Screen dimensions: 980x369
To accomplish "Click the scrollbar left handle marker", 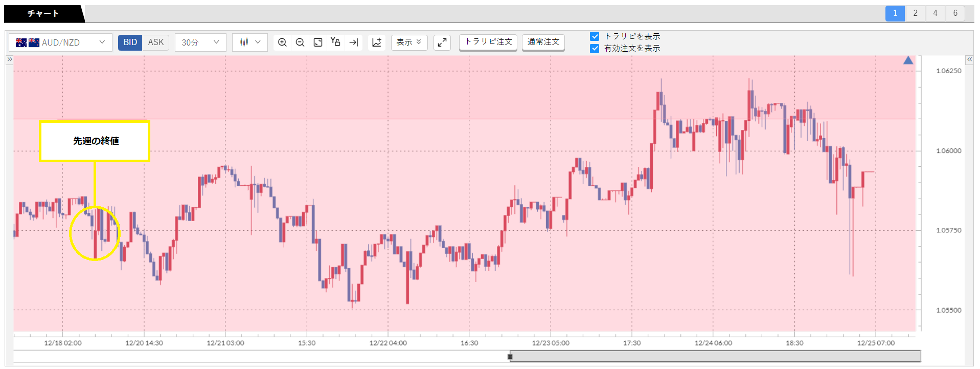I will tap(510, 357).
